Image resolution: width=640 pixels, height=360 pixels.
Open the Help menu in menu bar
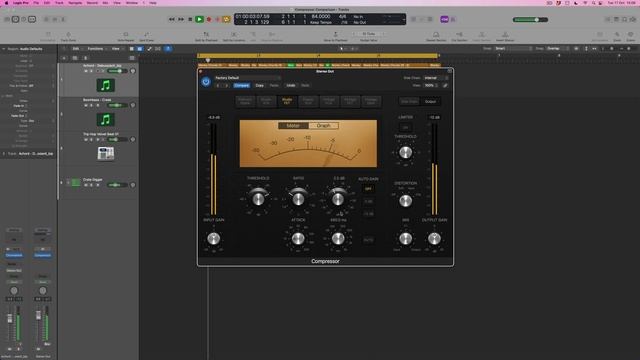coord(153,3)
